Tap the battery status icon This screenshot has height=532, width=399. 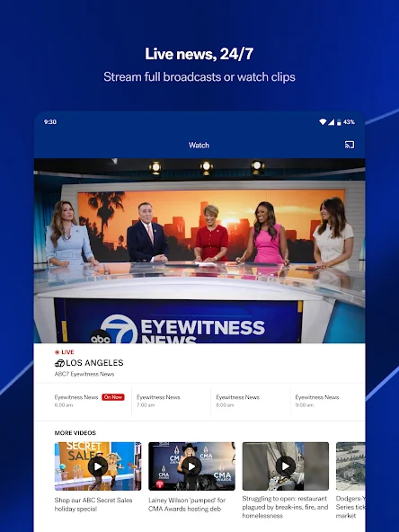click(339, 122)
